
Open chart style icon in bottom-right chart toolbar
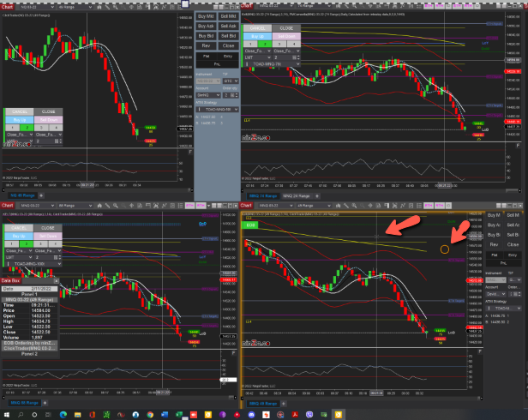[x=338, y=206]
